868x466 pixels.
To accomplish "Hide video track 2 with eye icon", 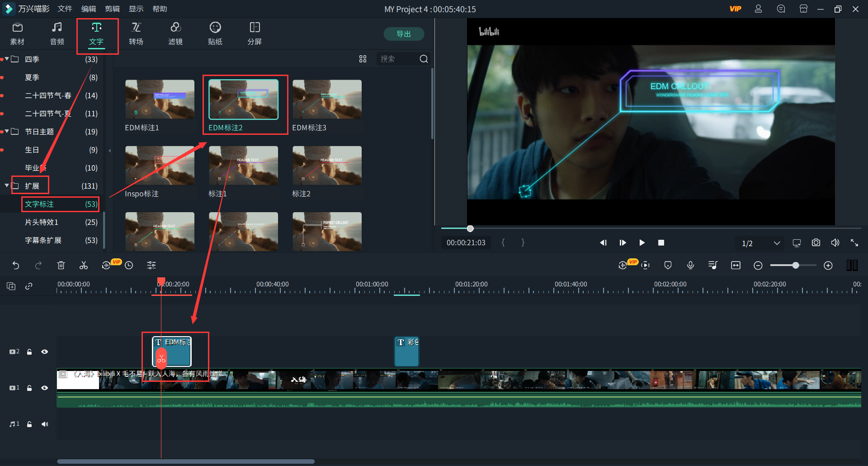I will (45, 352).
